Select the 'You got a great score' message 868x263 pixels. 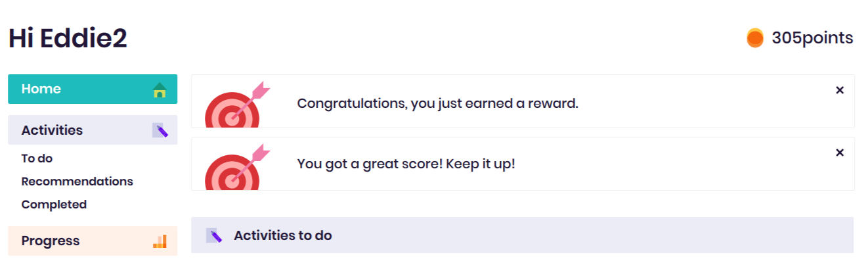tap(406, 164)
